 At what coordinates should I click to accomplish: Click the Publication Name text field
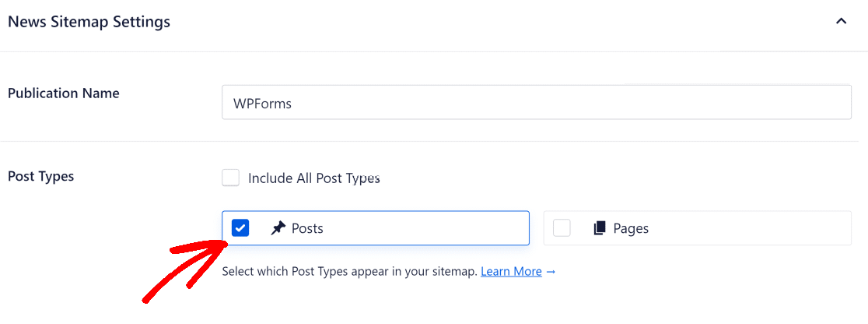tap(537, 102)
